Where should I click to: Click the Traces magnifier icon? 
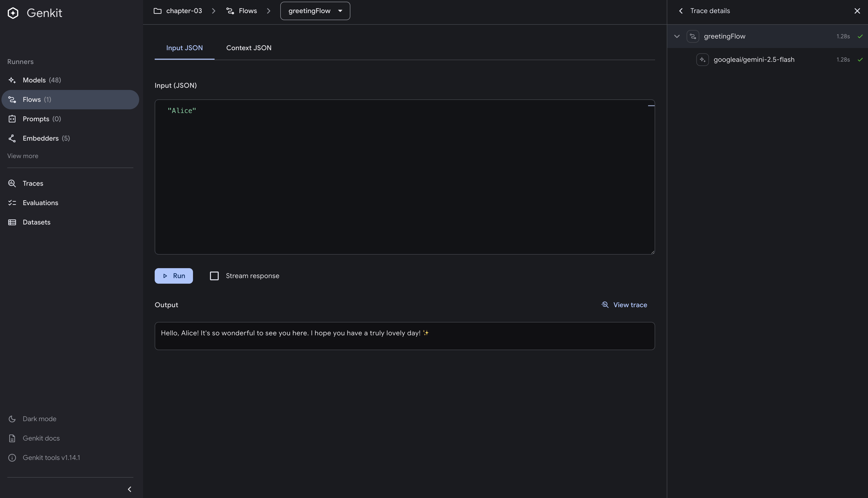click(12, 183)
